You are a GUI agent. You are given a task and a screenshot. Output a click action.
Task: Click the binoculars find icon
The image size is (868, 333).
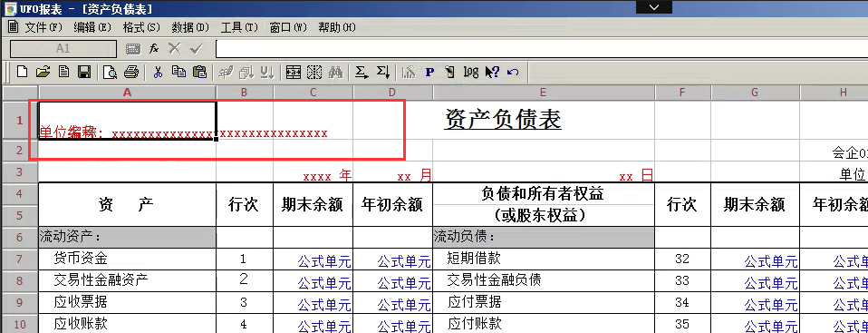[336, 72]
